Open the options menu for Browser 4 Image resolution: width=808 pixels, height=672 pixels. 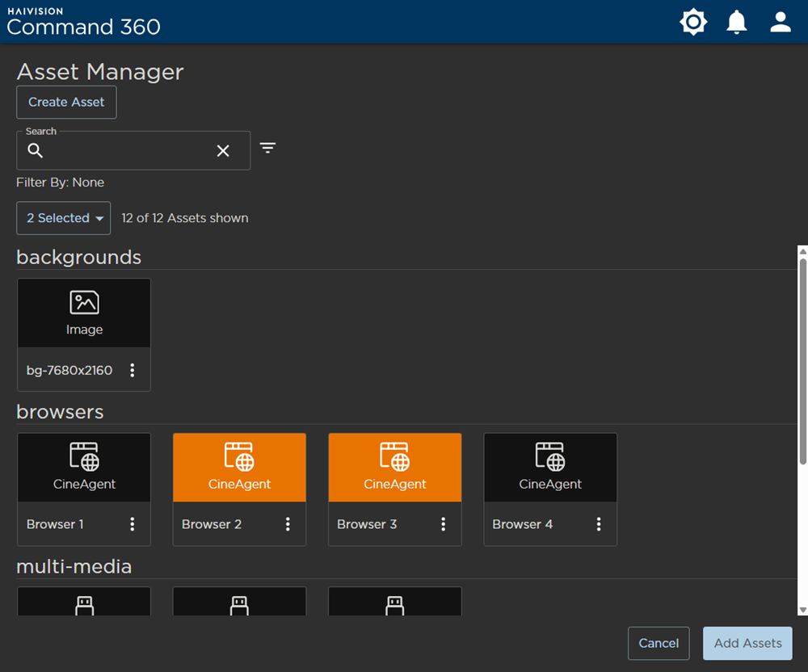(598, 524)
